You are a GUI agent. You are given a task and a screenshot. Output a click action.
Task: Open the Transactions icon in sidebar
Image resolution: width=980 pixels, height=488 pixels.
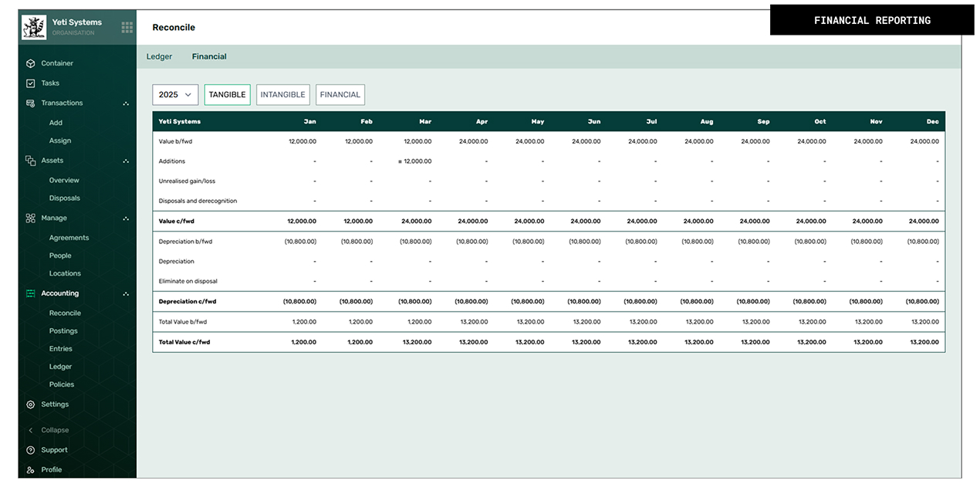29,103
